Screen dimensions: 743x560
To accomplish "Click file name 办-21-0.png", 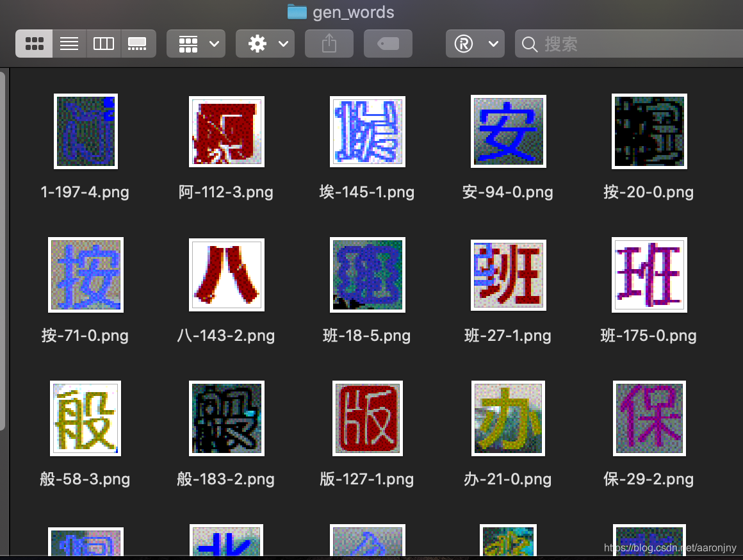I will [507, 479].
